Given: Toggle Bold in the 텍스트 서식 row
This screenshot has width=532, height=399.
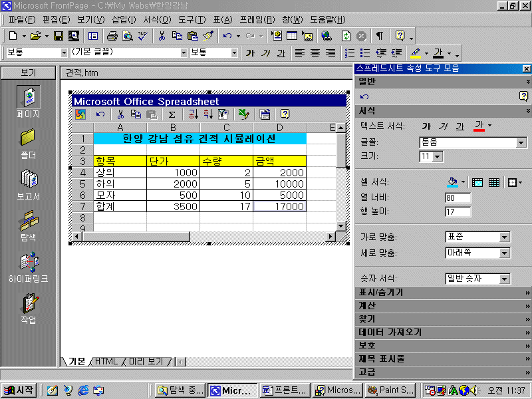Looking at the screenshot, I should pyautogui.click(x=426, y=126).
